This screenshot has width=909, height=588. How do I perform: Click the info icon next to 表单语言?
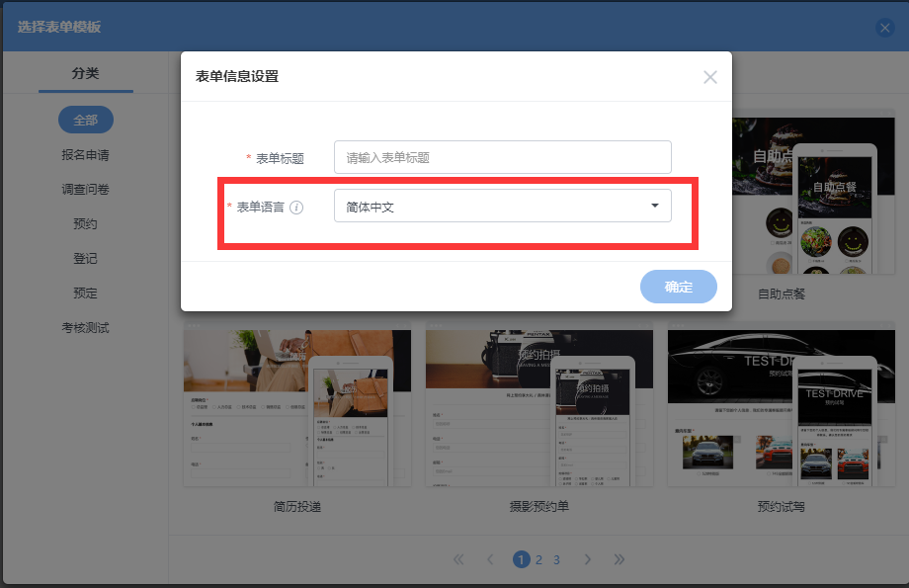[296, 208]
